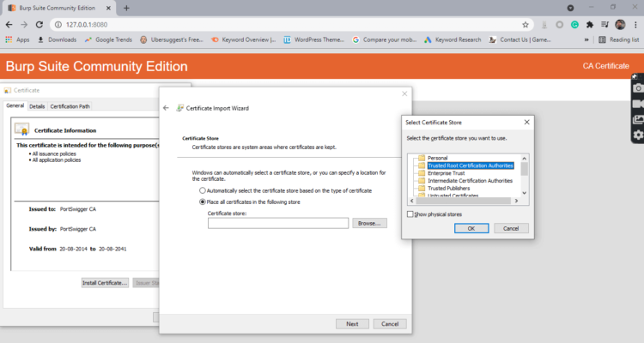Screen dimensions: 644x343
Task: Open a new browser tab
Action: [126, 9]
